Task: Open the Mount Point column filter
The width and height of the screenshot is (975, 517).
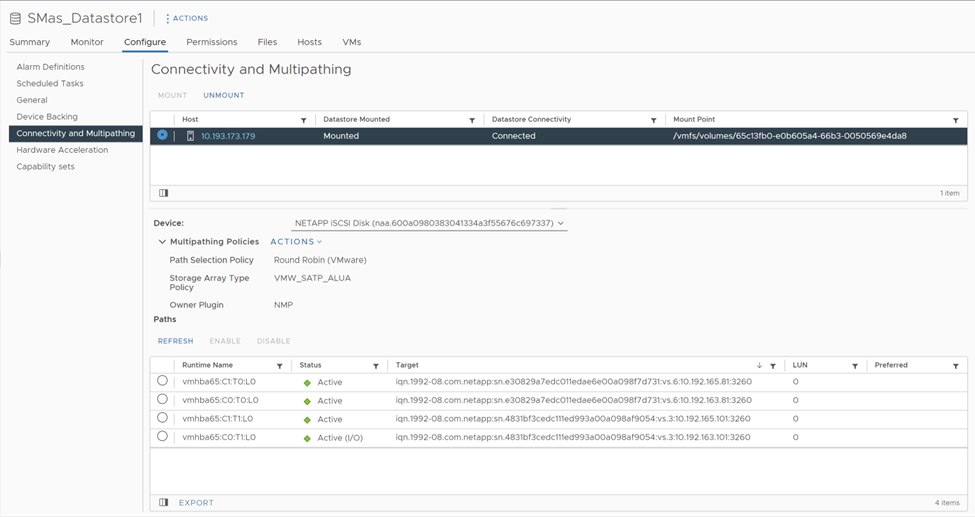Action: 956,120
